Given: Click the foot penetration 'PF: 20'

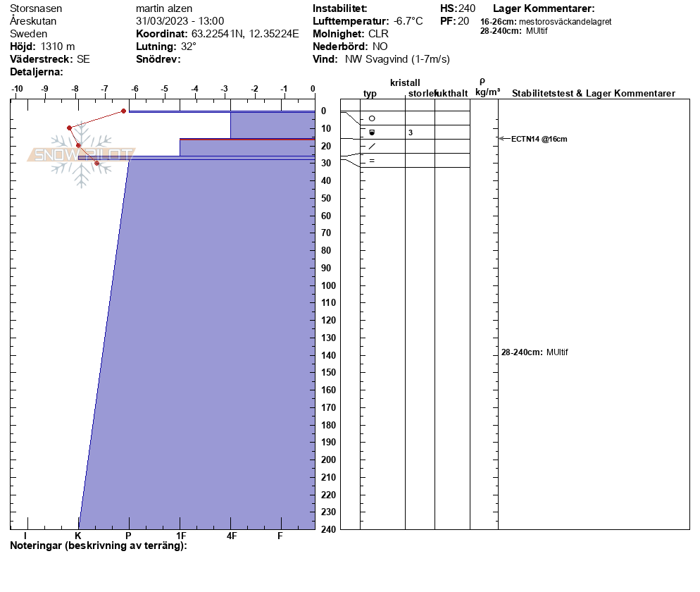Looking at the screenshot, I should pos(455,21).
